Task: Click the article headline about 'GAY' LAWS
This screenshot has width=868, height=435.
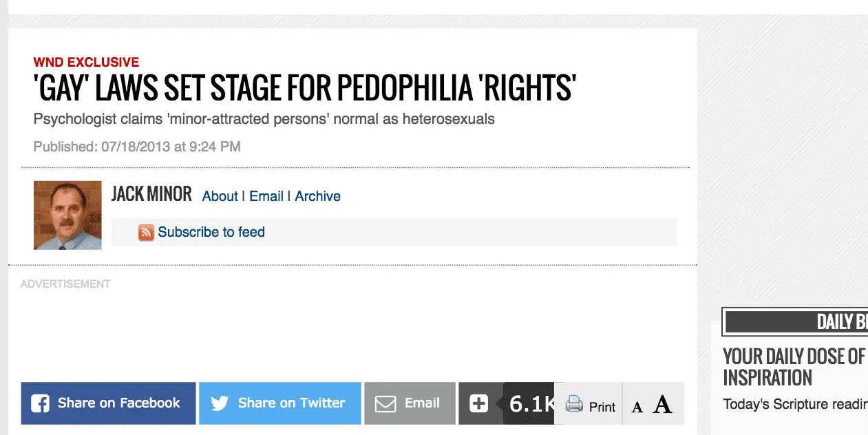Action: click(304, 88)
